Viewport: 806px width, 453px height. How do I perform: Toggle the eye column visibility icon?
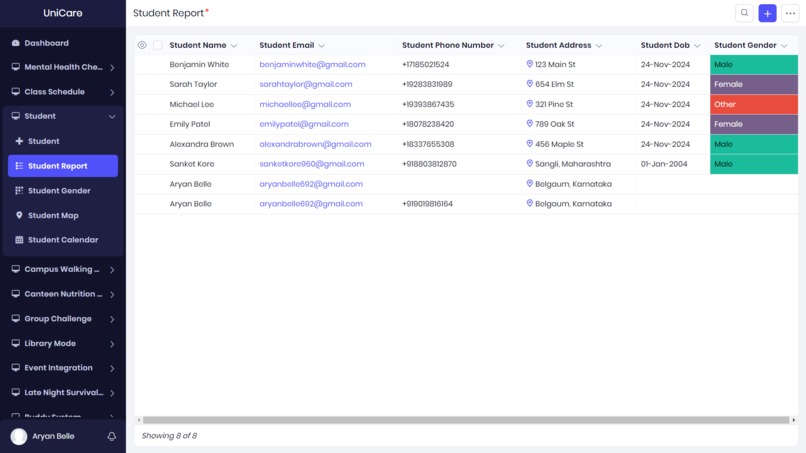[142, 45]
